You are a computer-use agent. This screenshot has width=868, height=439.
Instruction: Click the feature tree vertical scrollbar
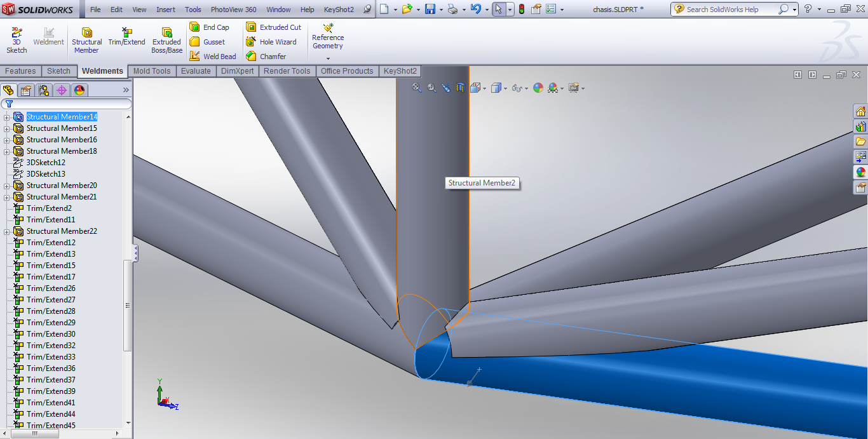pos(128,305)
